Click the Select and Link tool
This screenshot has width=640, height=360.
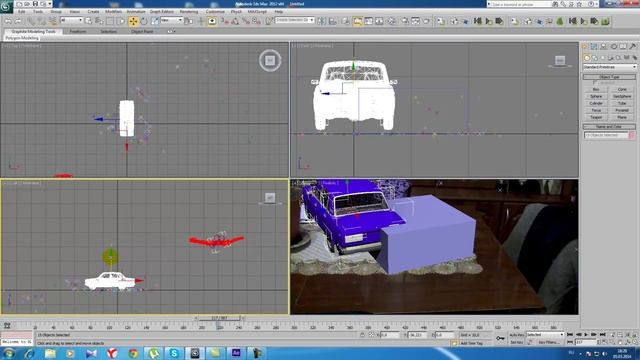[x=31, y=21]
